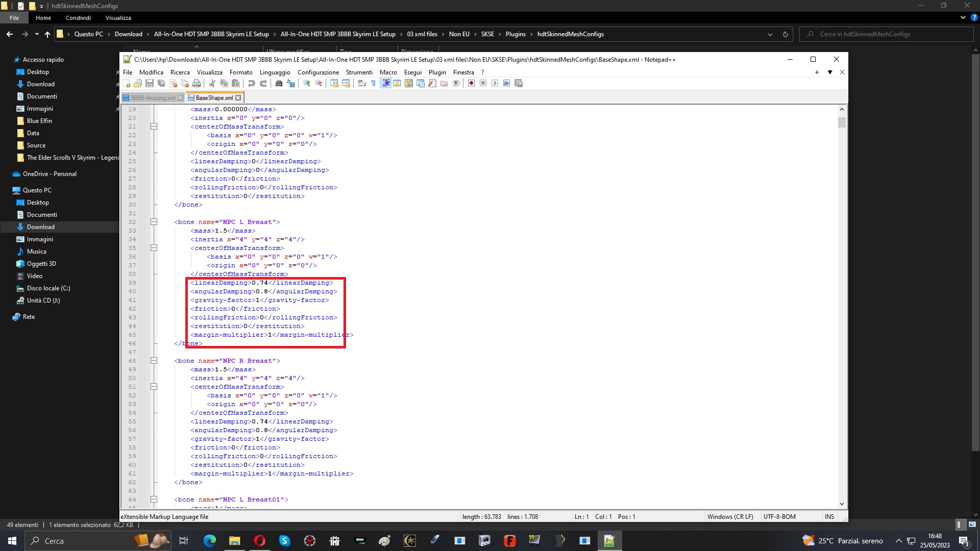
Task: Click the Plugins breadcrumb in the address bar
Action: (516, 34)
